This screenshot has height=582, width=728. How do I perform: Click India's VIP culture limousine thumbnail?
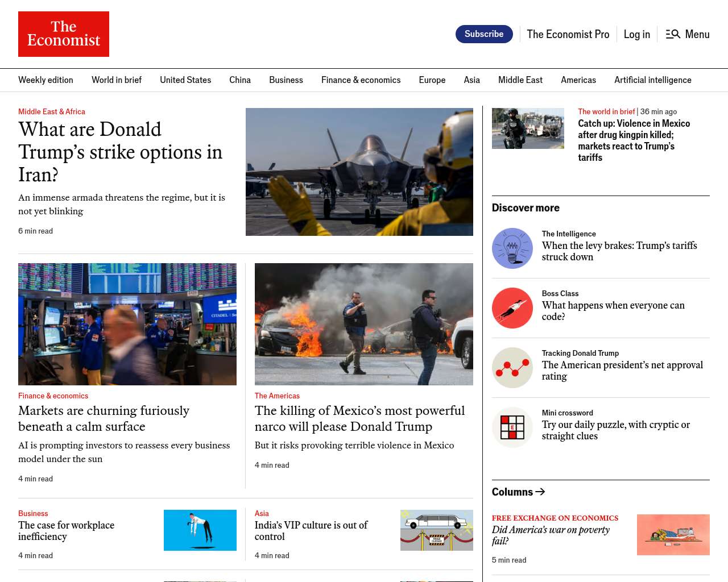[x=436, y=530]
